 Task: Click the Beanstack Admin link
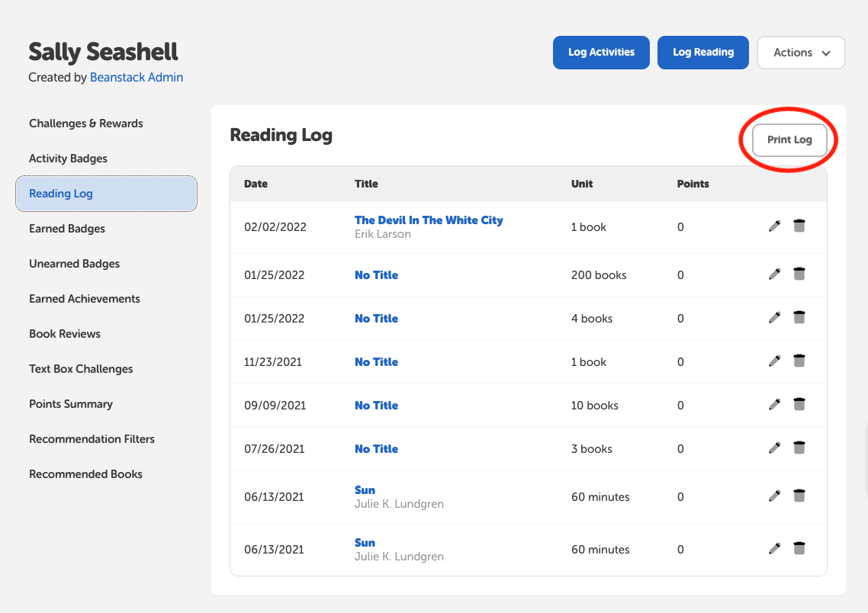tap(137, 77)
